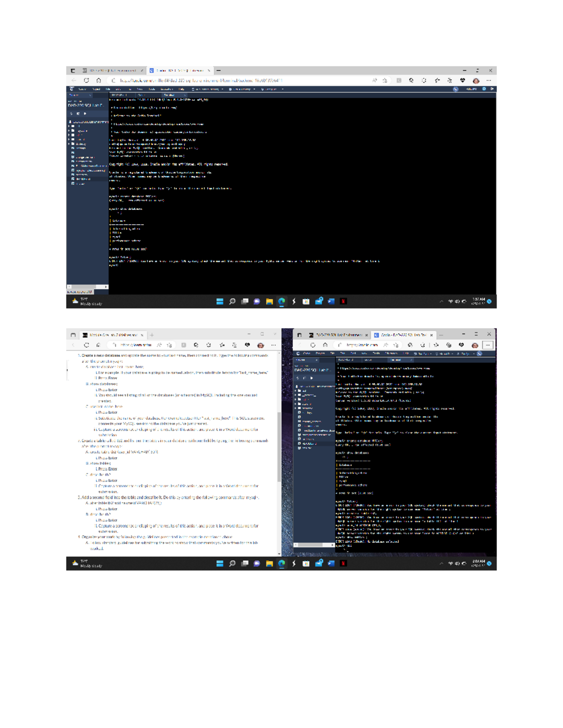This screenshot has height=728, width=563.
Task: Launch Microsoft Edge from the bottom taskbar
Action: 281,563
